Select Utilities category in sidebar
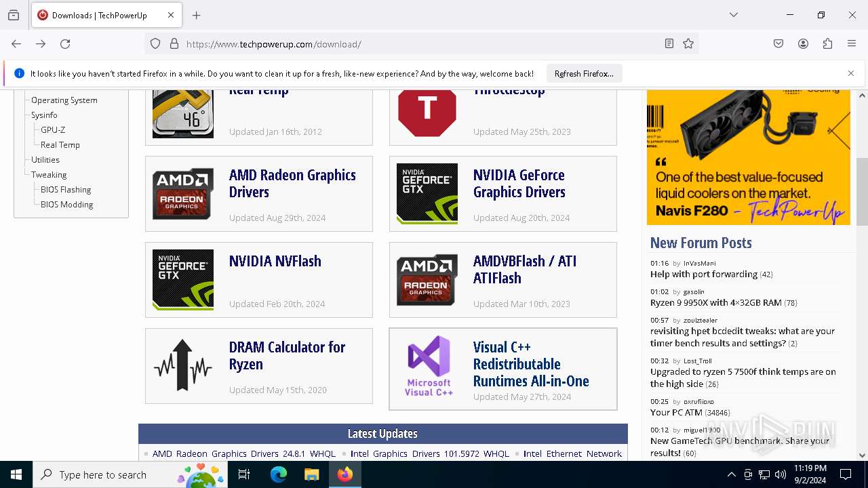868x488 pixels. [x=45, y=160]
